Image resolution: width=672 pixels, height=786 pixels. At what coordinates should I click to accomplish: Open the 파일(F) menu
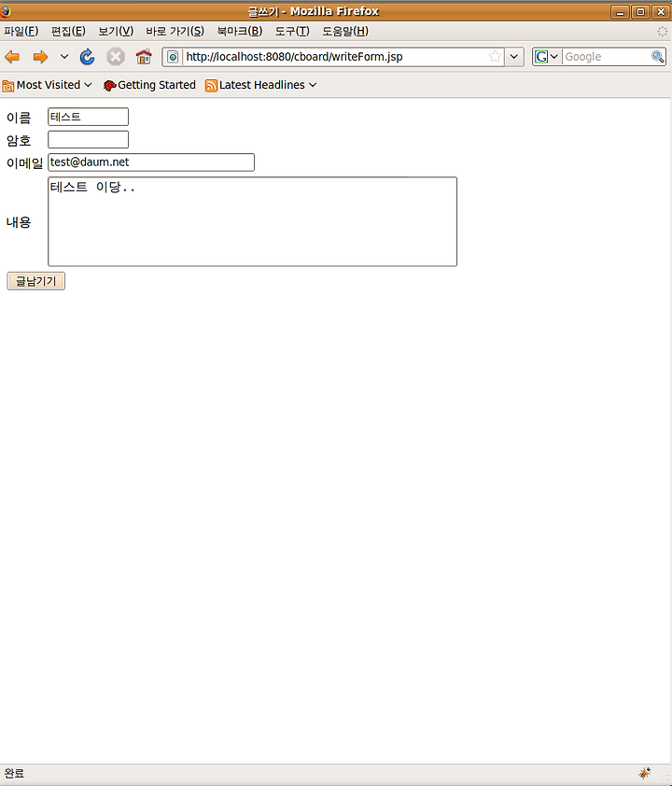pyautogui.click(x=21, y=31)
